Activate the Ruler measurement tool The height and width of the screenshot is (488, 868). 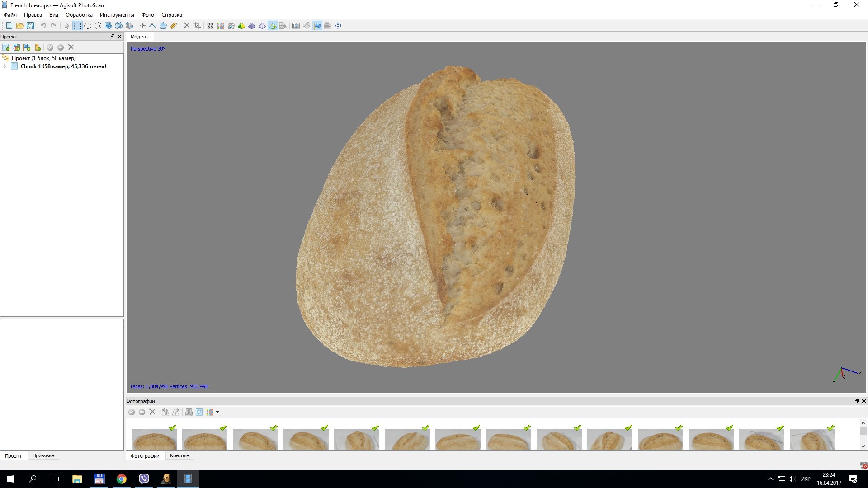click(173, 26)
